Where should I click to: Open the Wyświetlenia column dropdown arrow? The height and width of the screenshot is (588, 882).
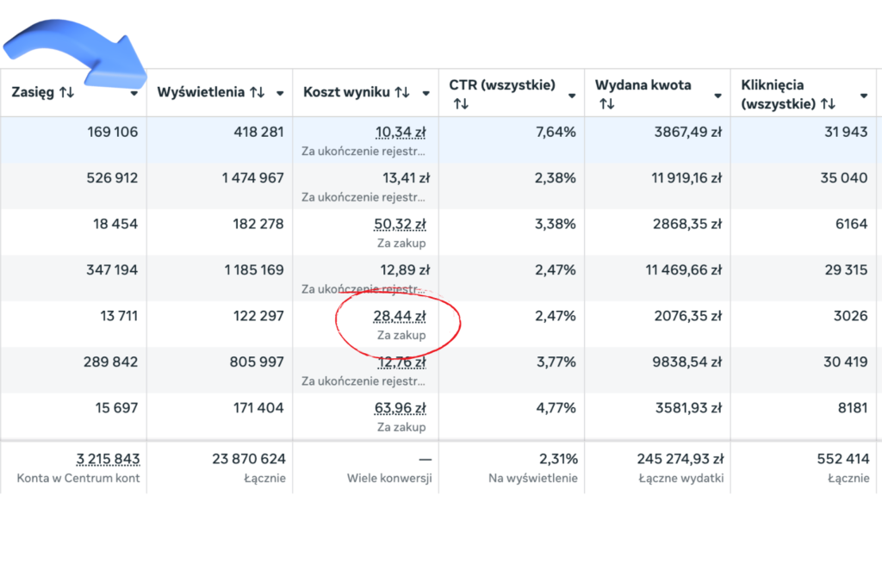[x=280, y=94]
